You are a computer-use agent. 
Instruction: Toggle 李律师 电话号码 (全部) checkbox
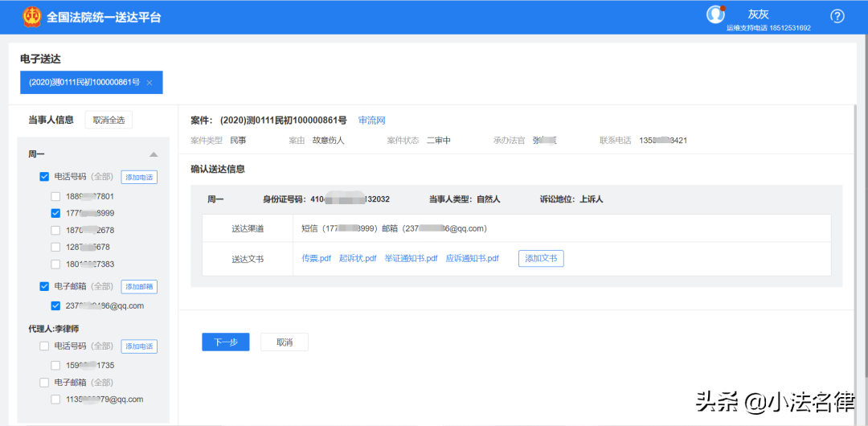[44, 346]
